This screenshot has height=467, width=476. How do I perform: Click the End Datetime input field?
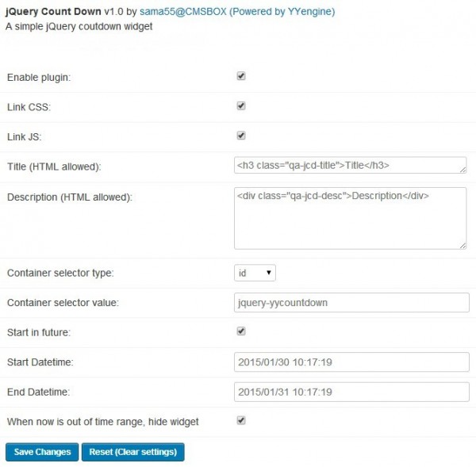[x=351, y=392]
